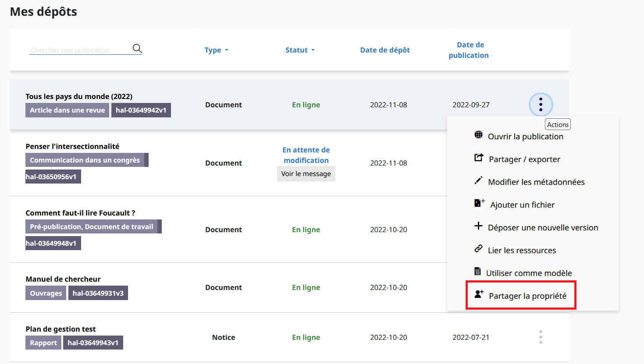
Task: Click the hal-03649943v1 identifier badge
Action: pos(93,343)
